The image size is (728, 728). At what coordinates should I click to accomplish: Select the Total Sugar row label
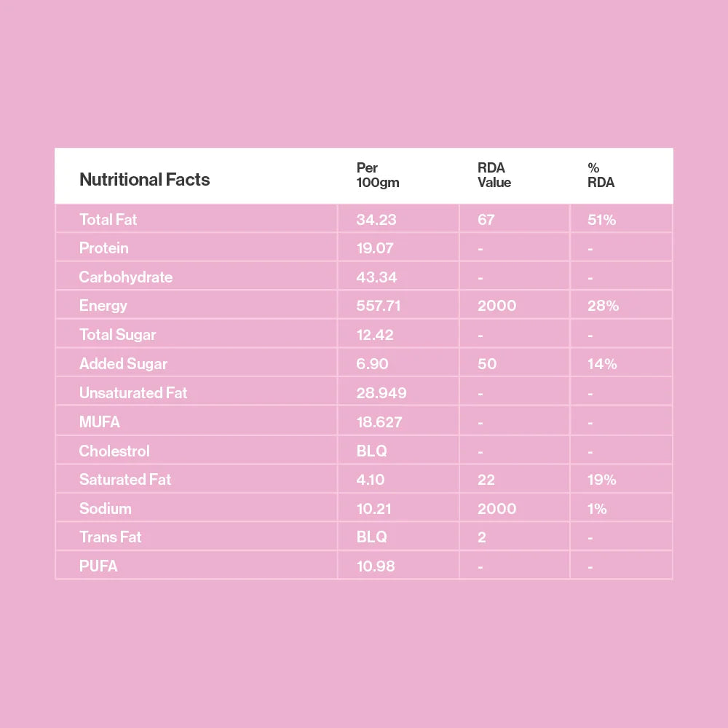coord(117,335)
